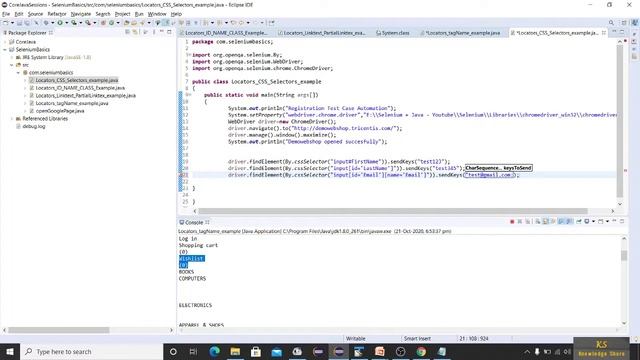Click Link with Editor icon in Package Explorer

[x=135, y=32]
